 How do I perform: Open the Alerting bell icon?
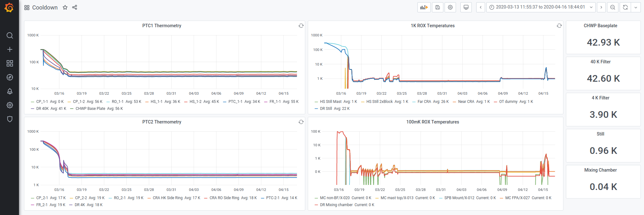pos(10,91)
